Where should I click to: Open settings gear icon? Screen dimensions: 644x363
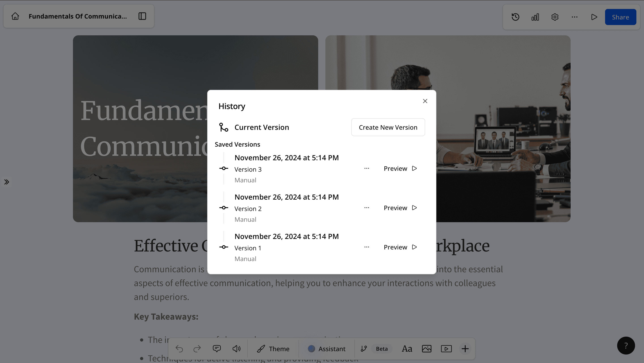click(555, 17)
